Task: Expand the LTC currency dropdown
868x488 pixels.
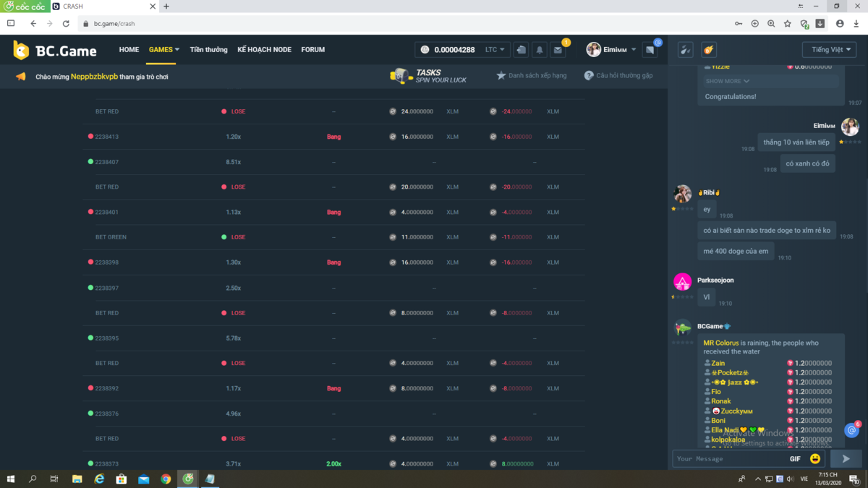Action: 495,50
